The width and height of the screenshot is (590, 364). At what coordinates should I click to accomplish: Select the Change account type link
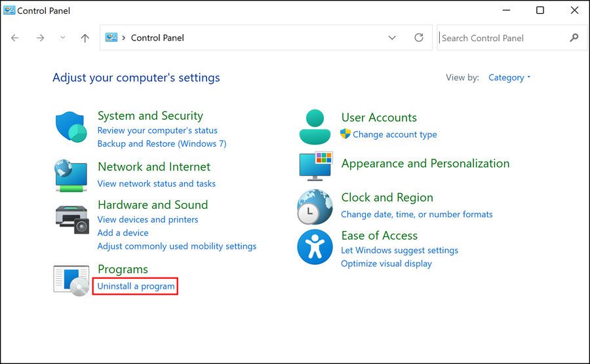[x=395, y=134]
